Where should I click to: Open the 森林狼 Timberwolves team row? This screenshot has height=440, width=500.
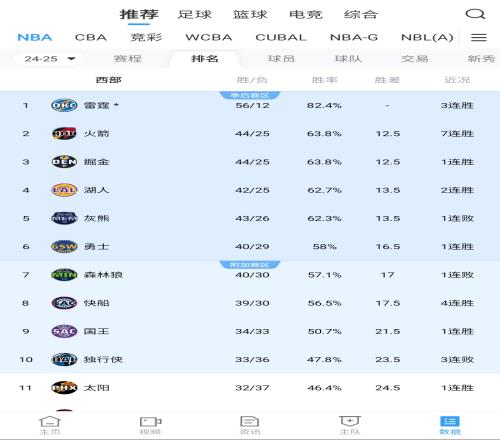pyautogui.click(x=250, y=275)
